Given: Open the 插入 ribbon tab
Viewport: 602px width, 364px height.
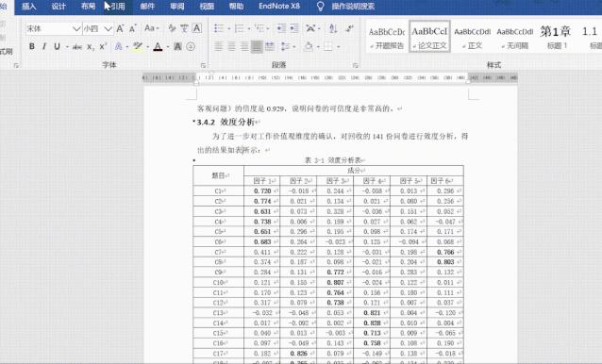Looking at the screenshot, I should (29, 7).
